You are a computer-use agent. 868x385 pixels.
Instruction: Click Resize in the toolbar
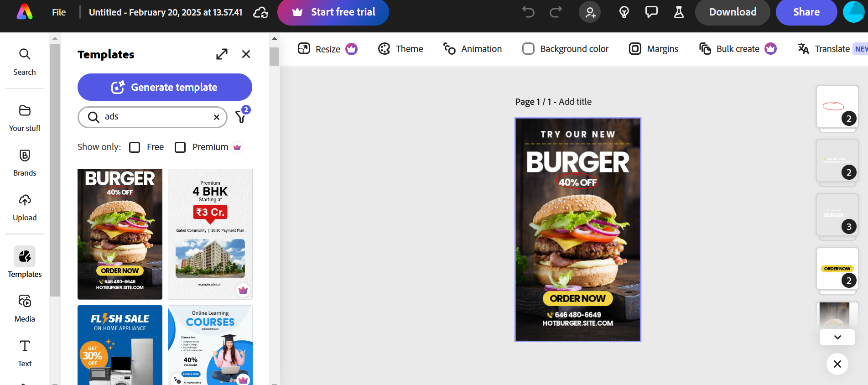click(x=327, y=49)
